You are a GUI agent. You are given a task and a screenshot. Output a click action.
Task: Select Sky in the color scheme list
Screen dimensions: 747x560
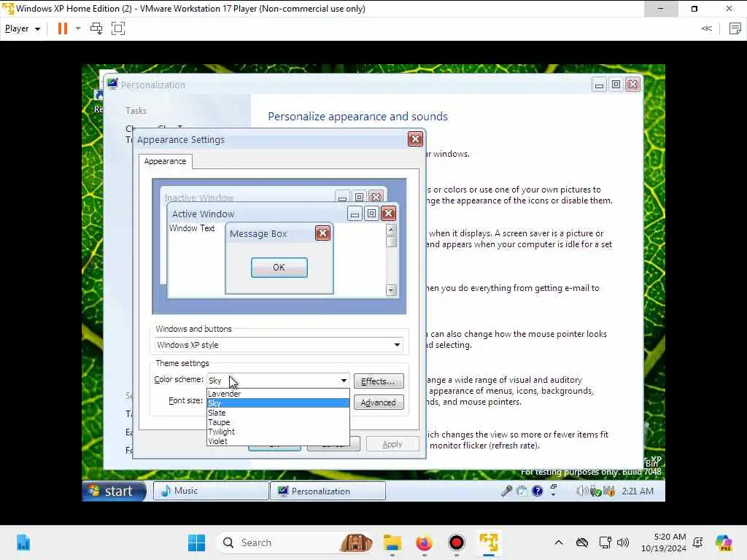pyautogui.click(x=278, y=403)
